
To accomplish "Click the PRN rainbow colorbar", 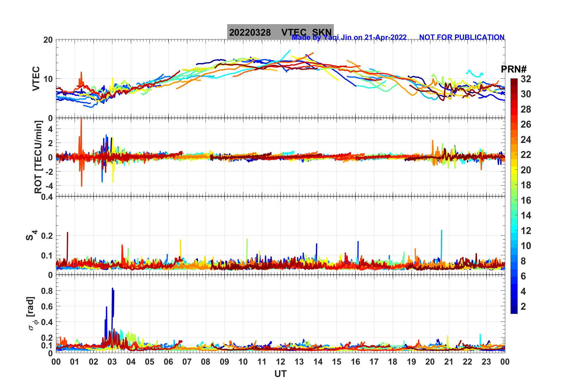I will click(x=514, y=196).
